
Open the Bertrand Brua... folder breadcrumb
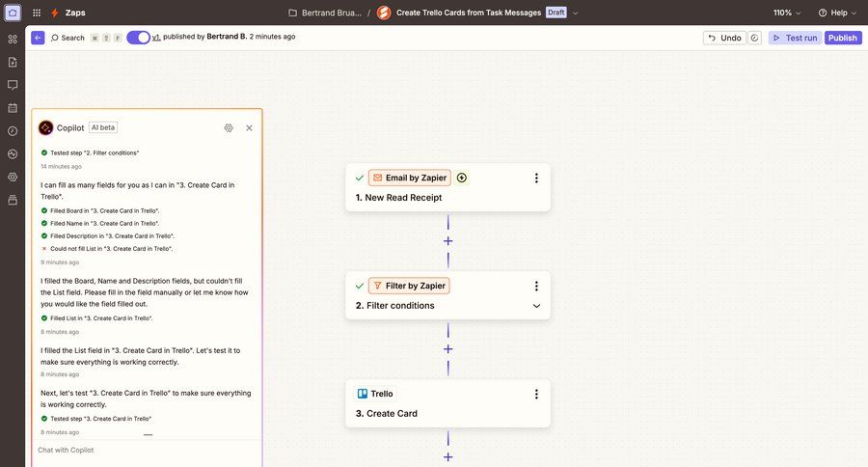coord(325,13)
